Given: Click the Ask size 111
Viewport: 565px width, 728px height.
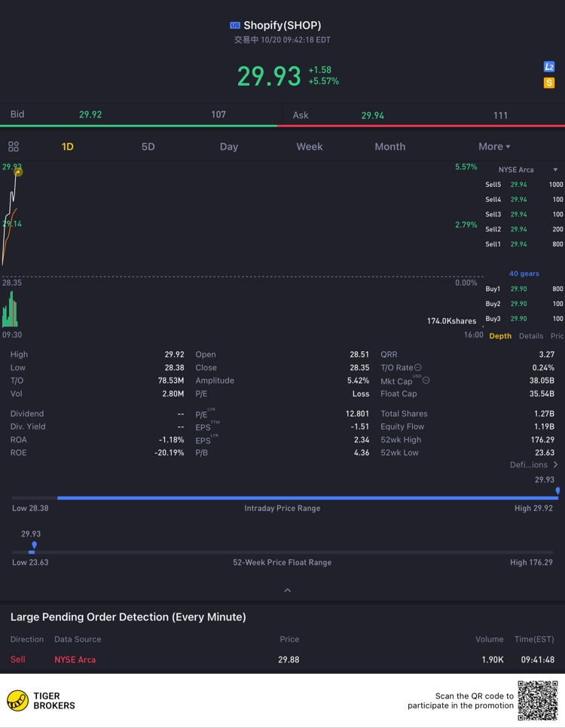Looking at the screenshot, I should [x=500, y=115].
